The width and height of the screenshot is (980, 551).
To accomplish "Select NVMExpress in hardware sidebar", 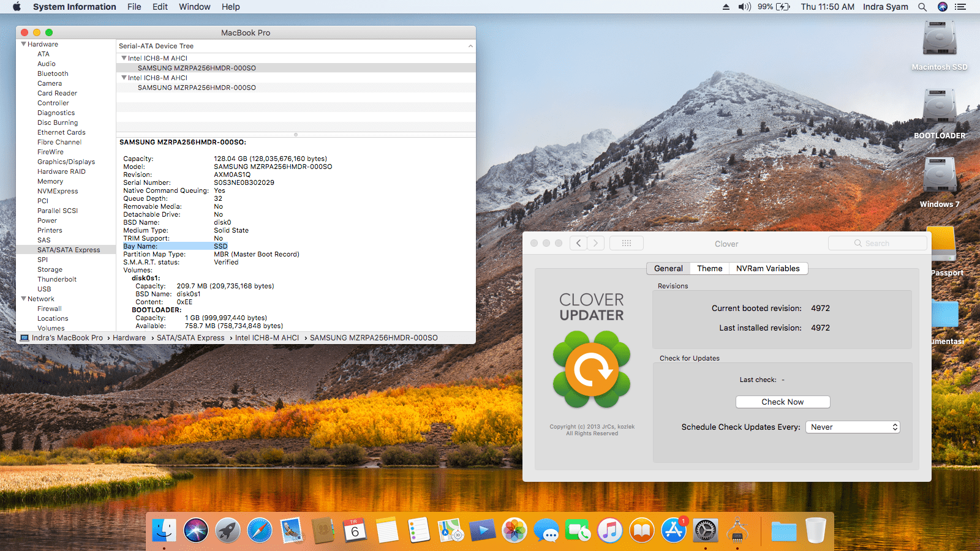I will coord(58,191).
